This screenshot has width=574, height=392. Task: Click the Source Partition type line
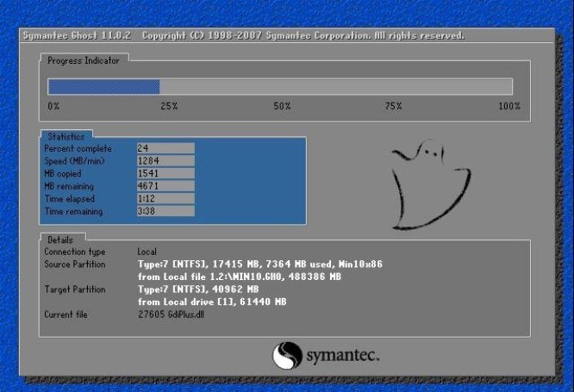click(260, 264)
